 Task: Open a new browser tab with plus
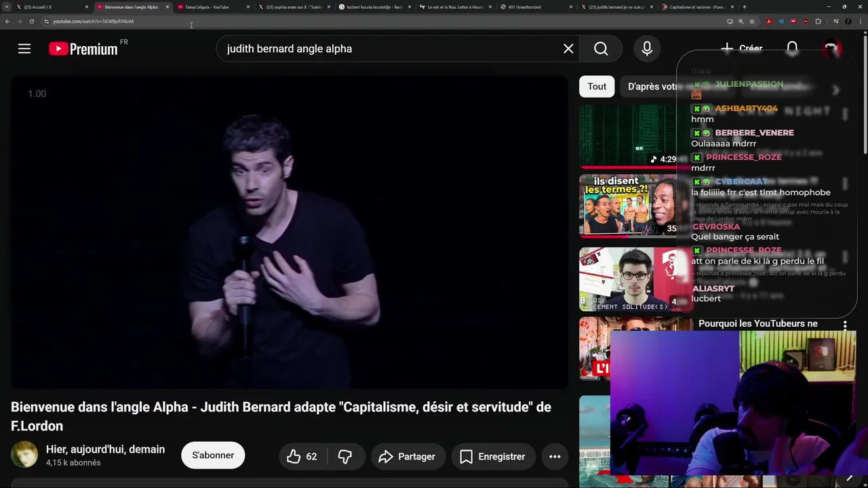point(745,7)
